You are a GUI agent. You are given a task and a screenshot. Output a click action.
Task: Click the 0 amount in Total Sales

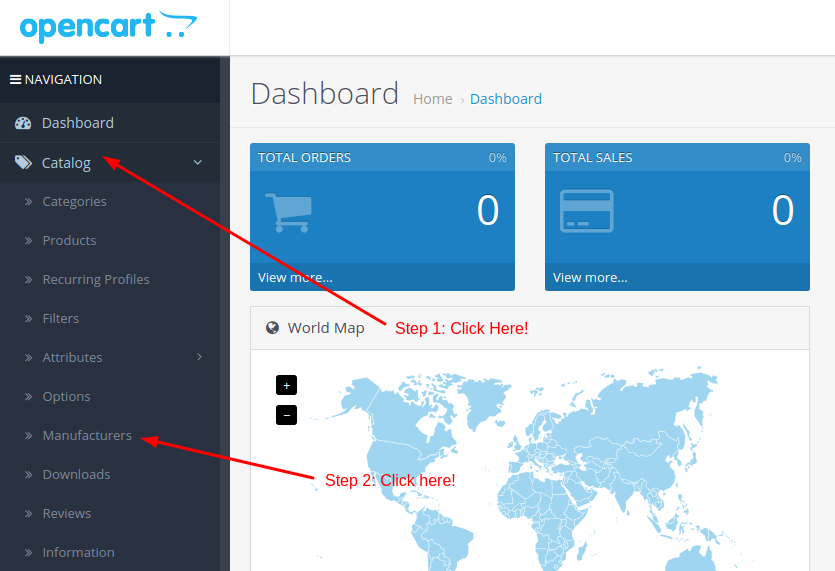coord(783,210)
